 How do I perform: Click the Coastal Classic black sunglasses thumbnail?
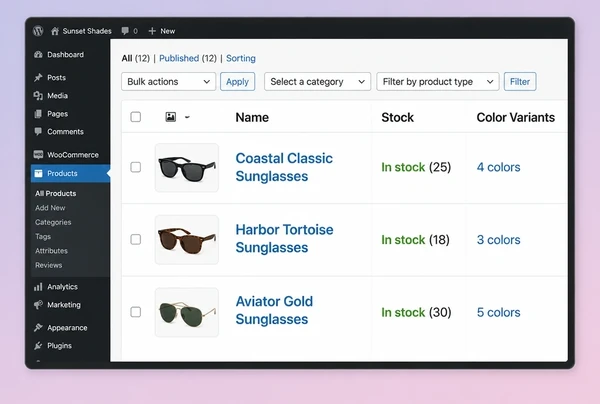tap(187, 168)
